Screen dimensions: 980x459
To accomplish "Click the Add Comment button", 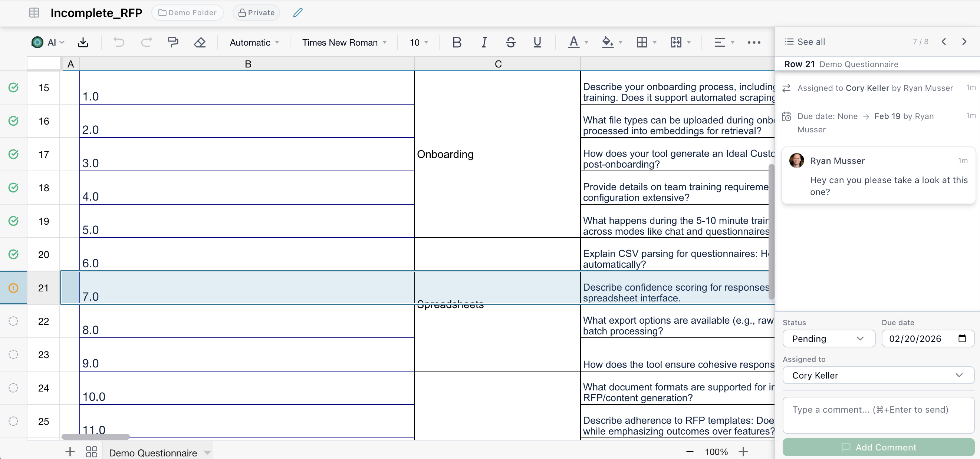I will coord(877,447).
